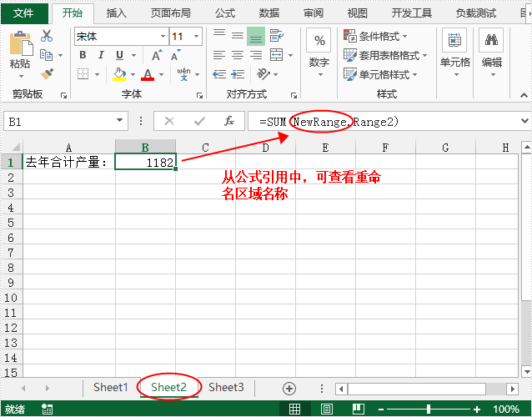Click the cancel X formula button
Viewport: 532px width, 417px height.
click(x=169, y=121)
